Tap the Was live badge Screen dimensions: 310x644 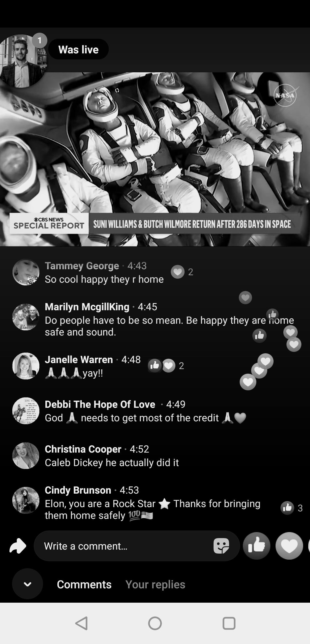[78, 49]
